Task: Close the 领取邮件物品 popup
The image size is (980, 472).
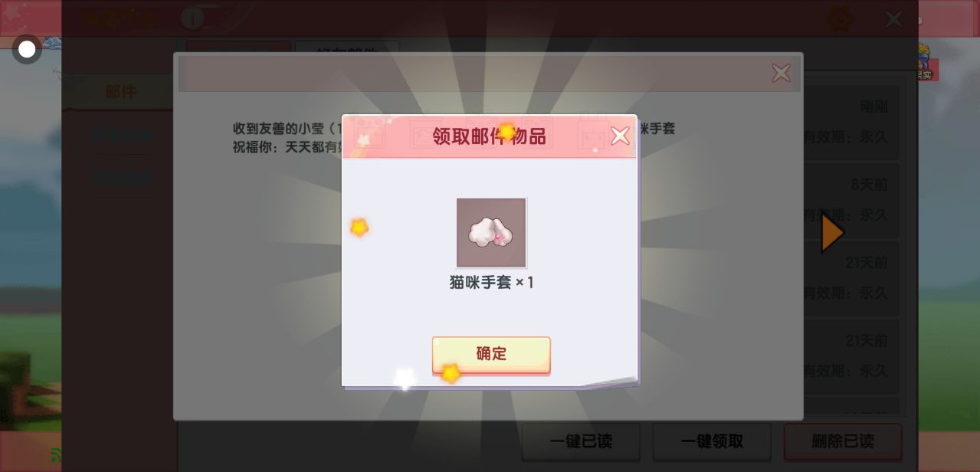Action: point(619,136)
